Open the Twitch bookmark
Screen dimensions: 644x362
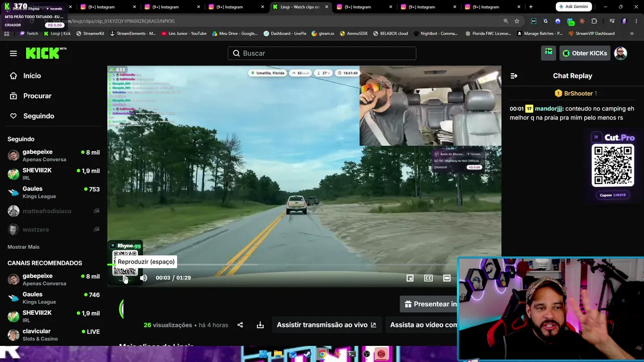coord(29,34)
